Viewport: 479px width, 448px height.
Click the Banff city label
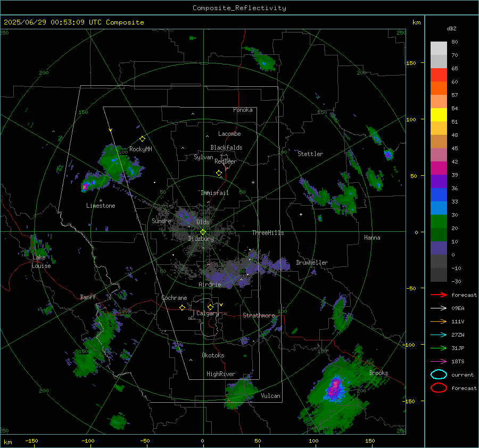click(88, 297)
